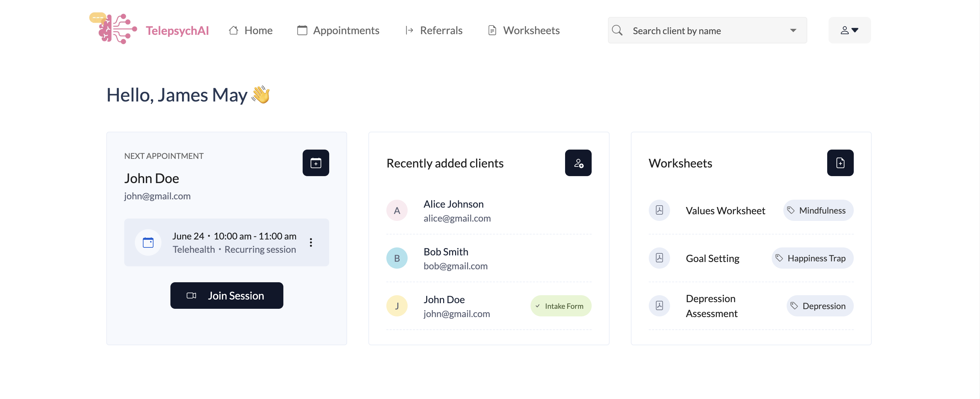The width and height of the screenshot is (980, 399).
Task: Click the add appointment calendar icon
Action: (x=315, y=163)
